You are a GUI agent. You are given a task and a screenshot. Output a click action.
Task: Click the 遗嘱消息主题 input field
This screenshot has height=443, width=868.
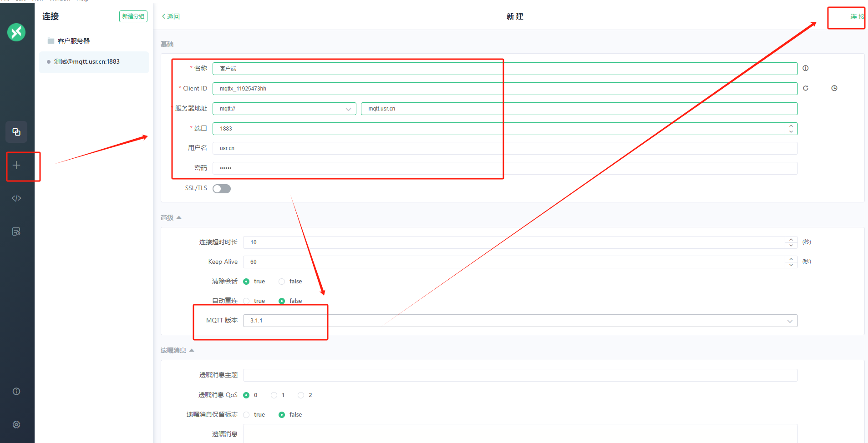point(520,375)
